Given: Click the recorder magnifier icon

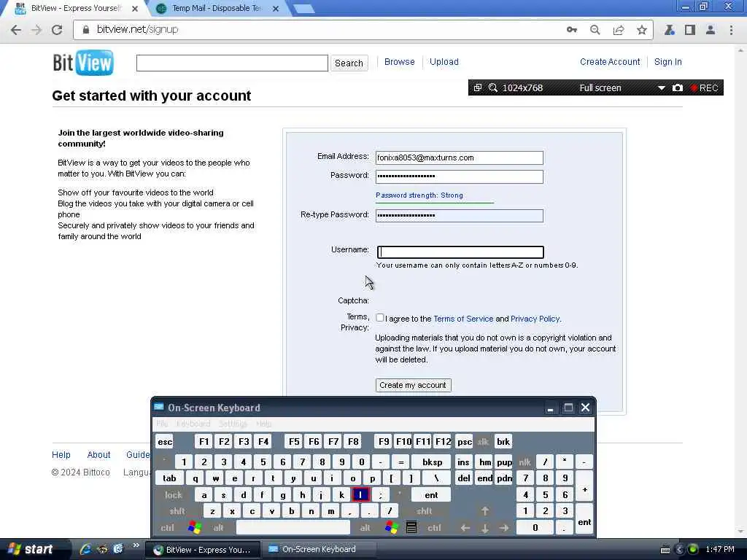Looking at the screenshot, I should pyautogui.click(x=493, y=87).
